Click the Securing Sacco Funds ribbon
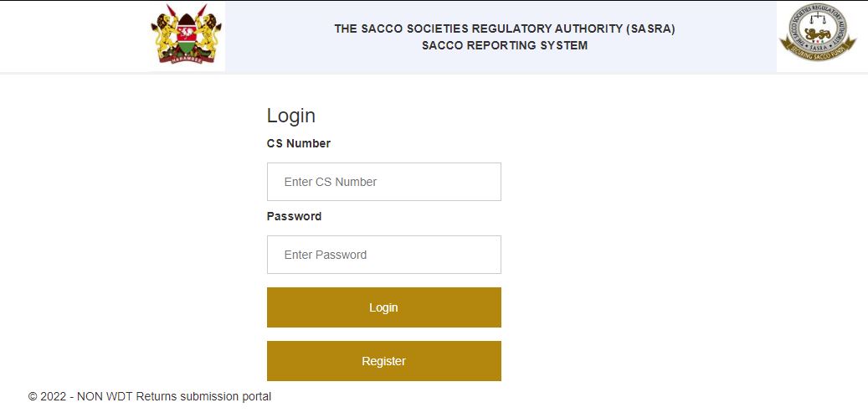This screenshot has height=418, width=868. [818, 51]
